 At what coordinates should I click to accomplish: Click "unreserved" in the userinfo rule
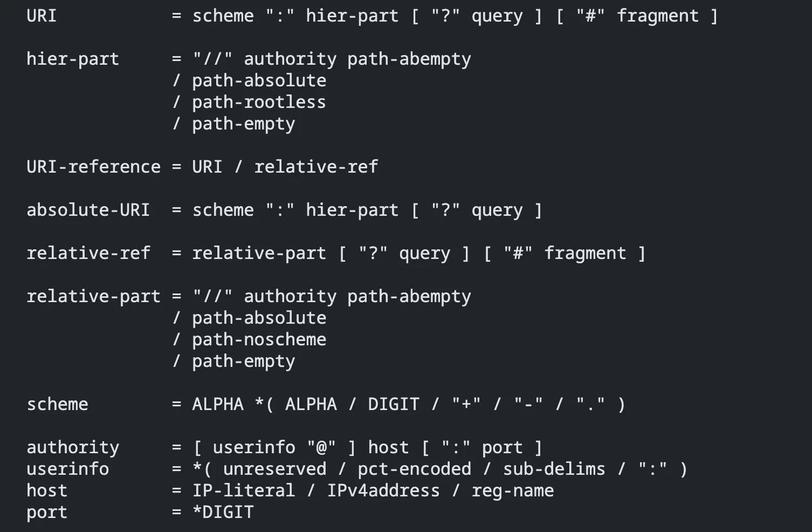point(274,469)
